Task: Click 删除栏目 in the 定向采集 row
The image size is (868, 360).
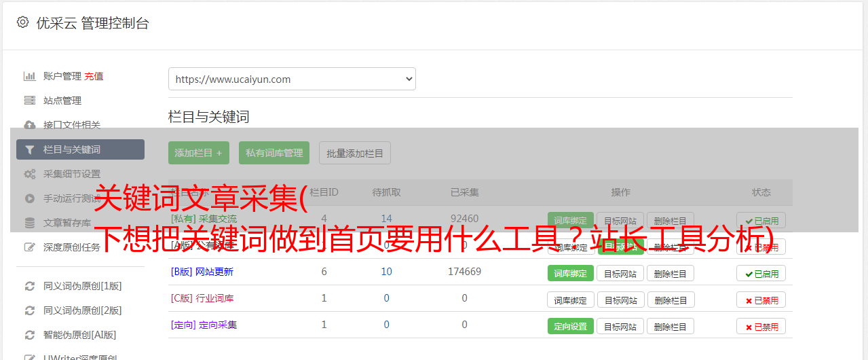Action: [x=671, y=326]
